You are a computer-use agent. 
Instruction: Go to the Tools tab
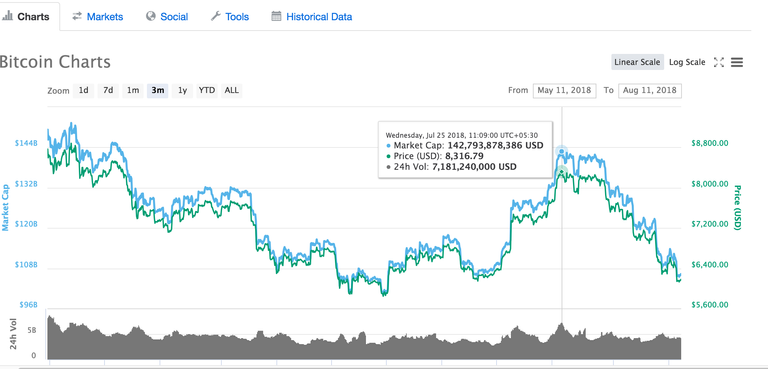tap(230, 17)
